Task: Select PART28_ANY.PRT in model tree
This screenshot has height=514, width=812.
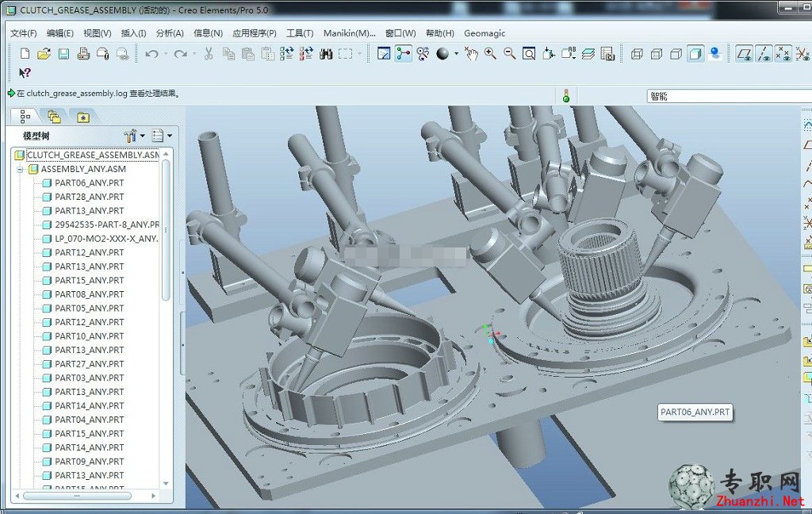Action: coord(89,197)
